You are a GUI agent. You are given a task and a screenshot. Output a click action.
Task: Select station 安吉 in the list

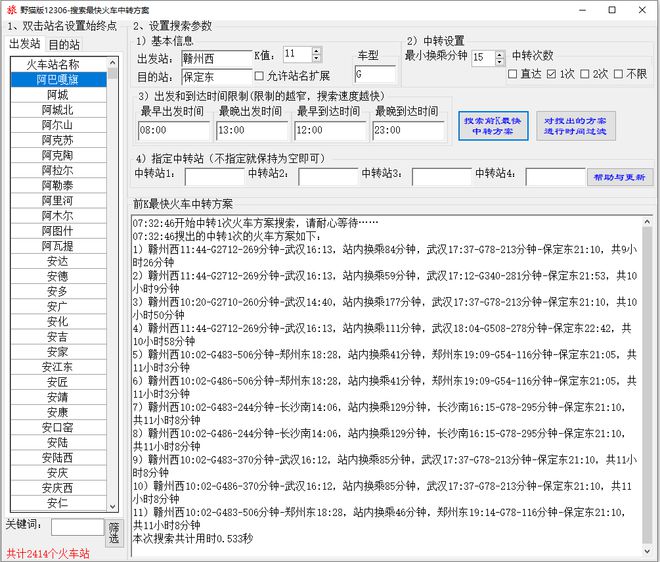58,337
